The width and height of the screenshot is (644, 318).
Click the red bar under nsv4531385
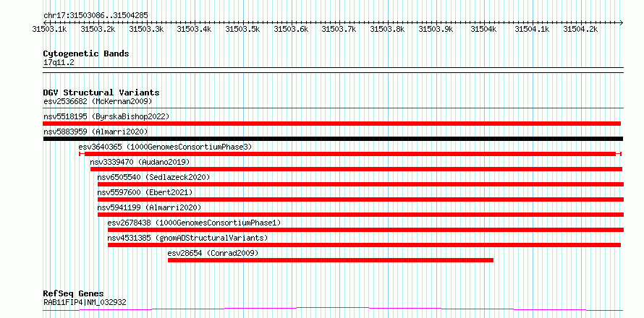coord(364,245)
